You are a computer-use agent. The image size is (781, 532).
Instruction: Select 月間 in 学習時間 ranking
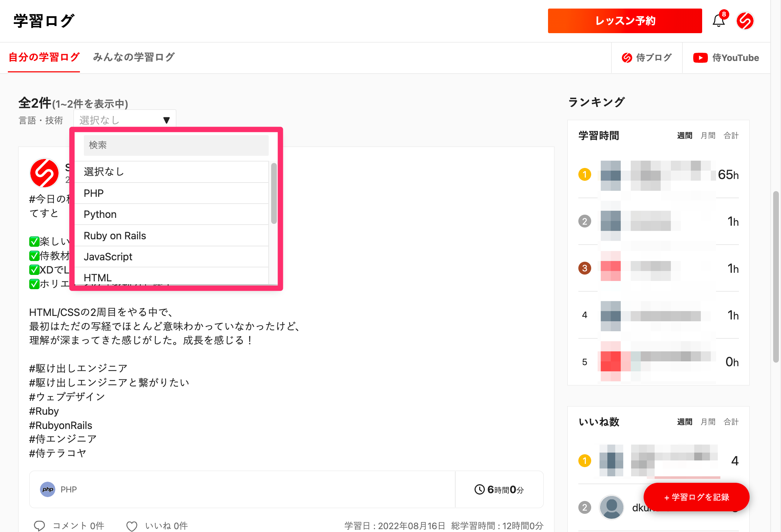pos(708,135)
